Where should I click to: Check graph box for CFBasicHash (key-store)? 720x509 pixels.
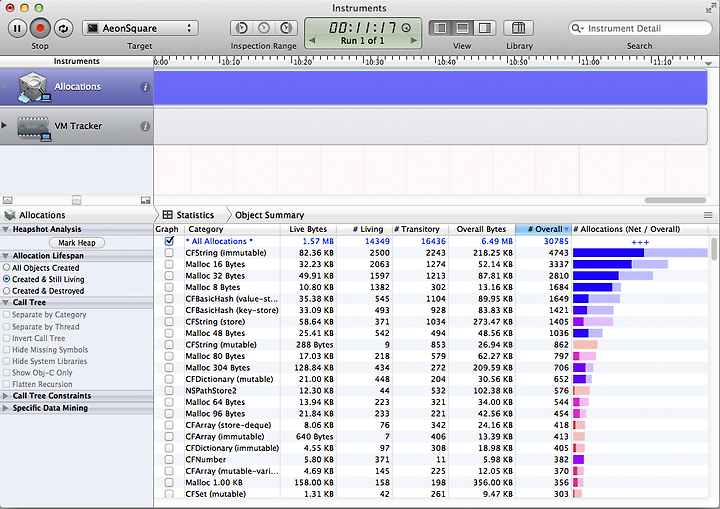click(x=169, y=310)
